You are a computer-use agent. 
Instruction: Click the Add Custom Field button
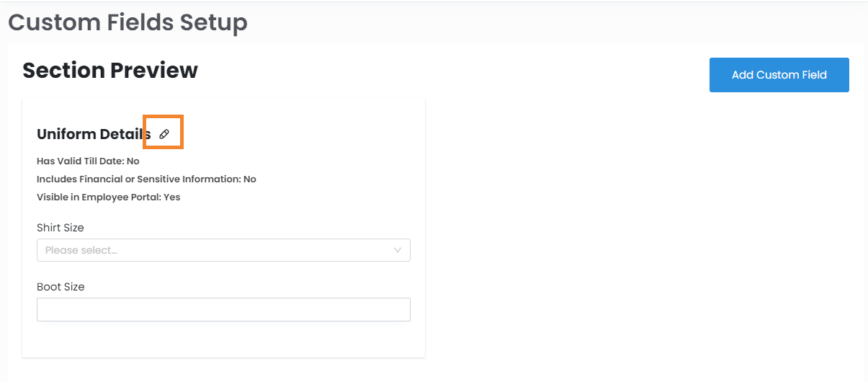click(x=779, y=75)
